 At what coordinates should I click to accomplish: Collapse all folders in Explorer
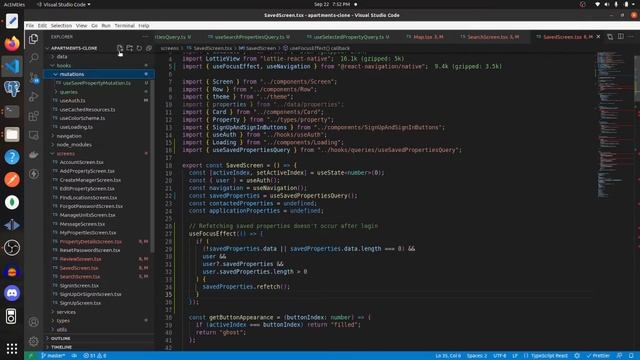pyautogui.click(x=149, y=48)
